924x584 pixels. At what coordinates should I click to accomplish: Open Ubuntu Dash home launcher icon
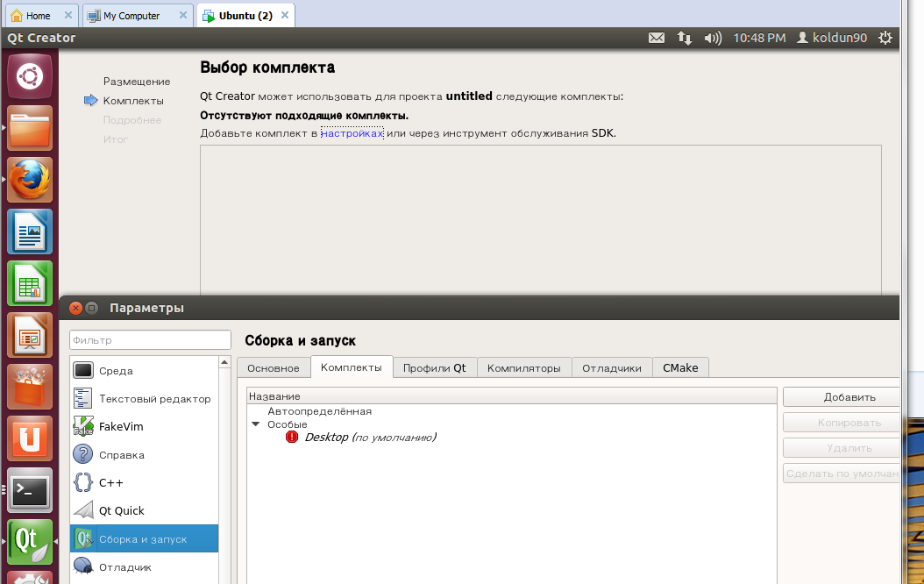point(30,76)
